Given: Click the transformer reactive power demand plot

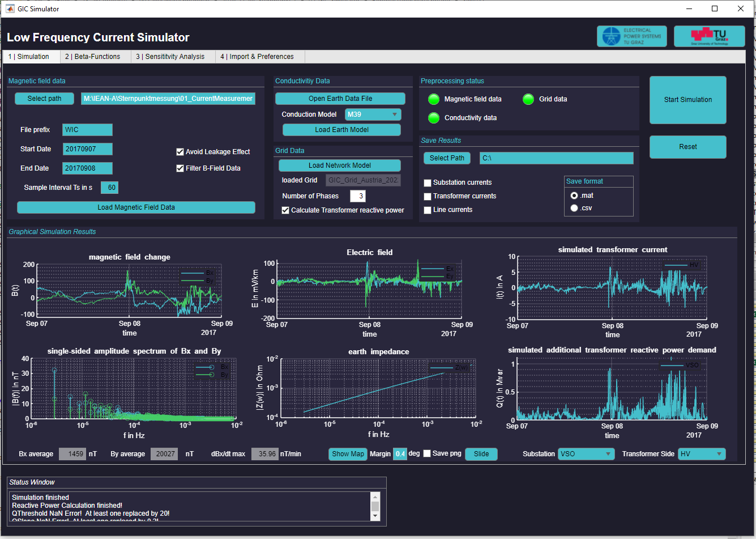Looking at the screenshot, I should tap(612, 389).
